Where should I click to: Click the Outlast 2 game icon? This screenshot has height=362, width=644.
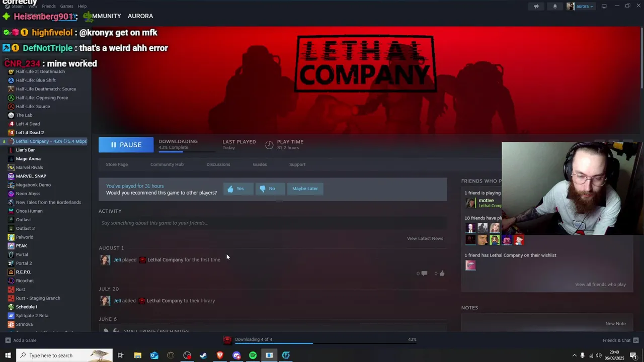click(x=11, y=228)
